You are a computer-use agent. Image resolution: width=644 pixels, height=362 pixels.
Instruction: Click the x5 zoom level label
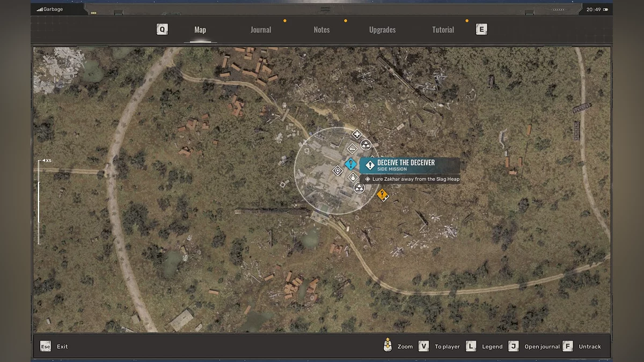click(48, 160)
